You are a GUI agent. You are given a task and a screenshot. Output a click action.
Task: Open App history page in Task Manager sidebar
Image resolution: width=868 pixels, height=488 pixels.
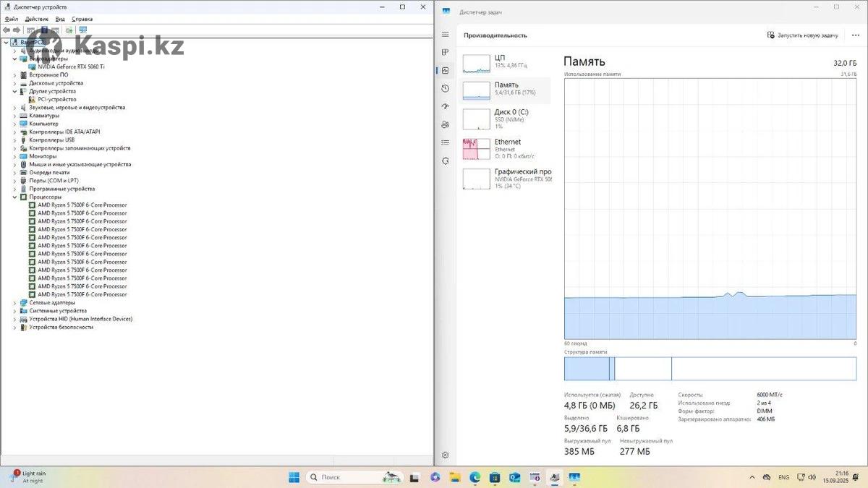point(446,88)
